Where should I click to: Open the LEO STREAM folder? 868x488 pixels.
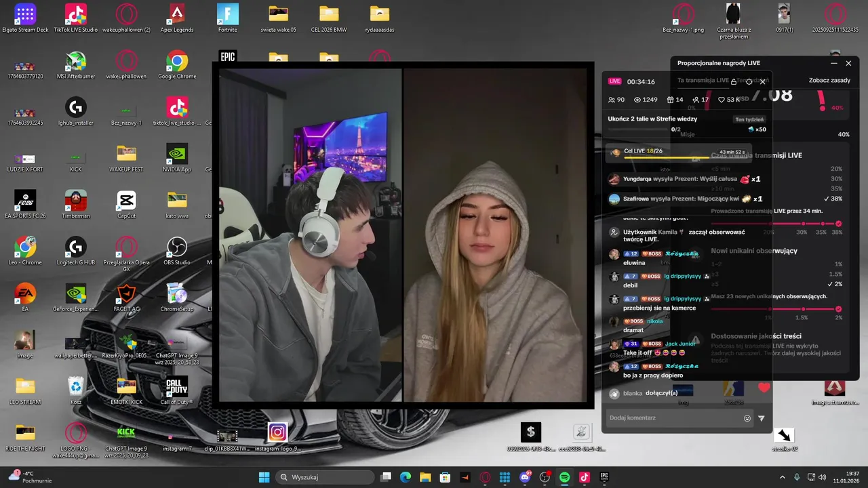point(25,390)
